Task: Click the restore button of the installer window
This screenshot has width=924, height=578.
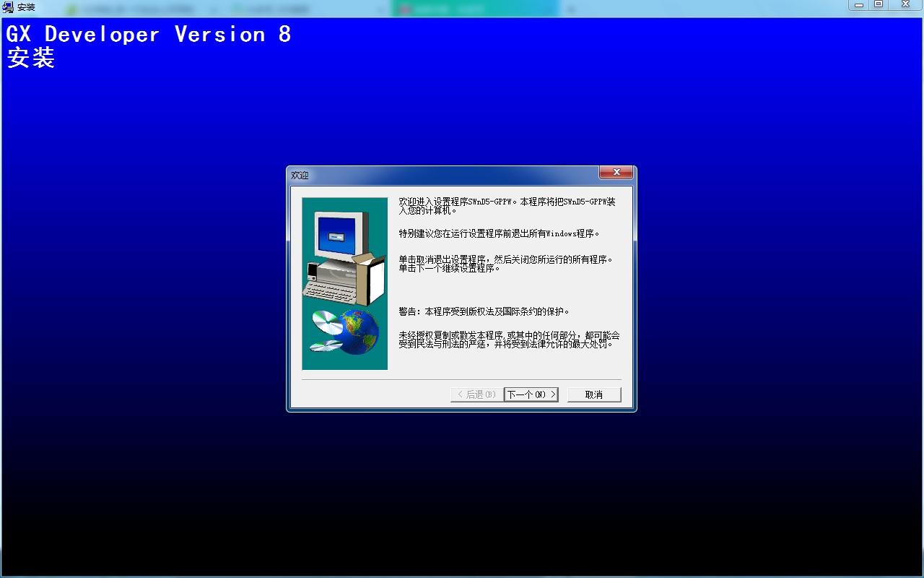Action: [x=879, y=5]
